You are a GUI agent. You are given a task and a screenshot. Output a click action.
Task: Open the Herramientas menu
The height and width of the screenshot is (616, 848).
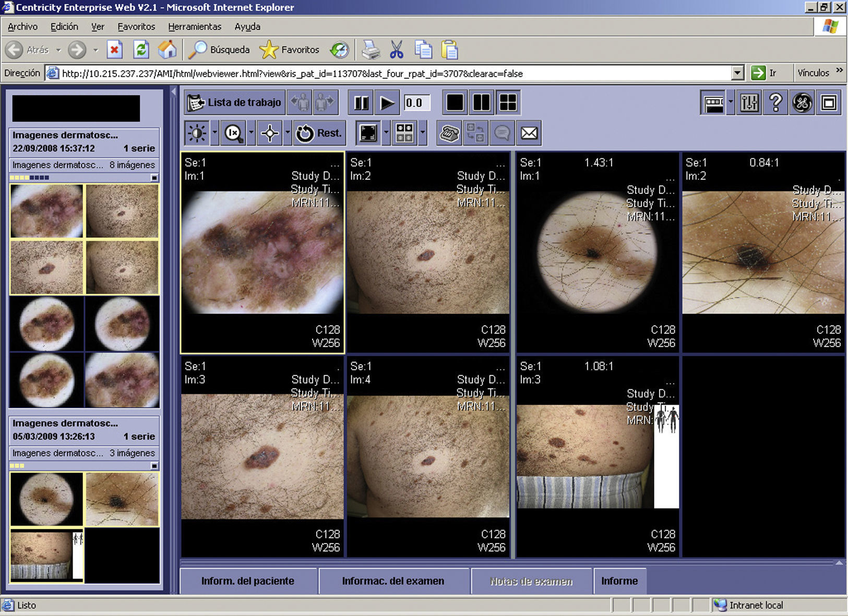click(194, 27)
